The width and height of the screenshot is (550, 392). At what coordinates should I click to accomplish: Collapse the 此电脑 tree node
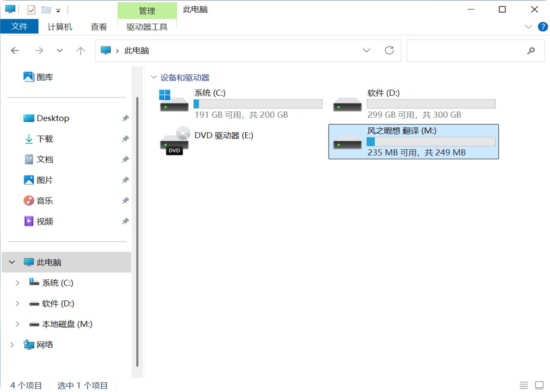pos(12,262)
